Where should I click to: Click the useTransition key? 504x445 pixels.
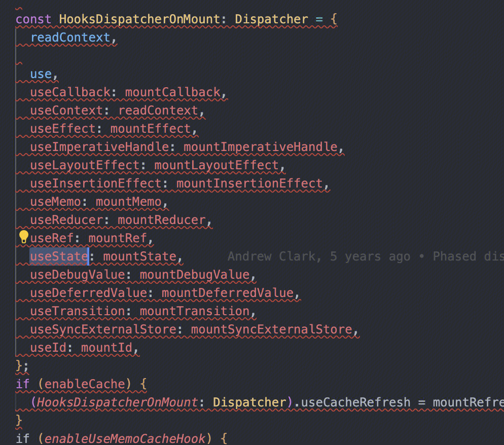click(77, 311)
